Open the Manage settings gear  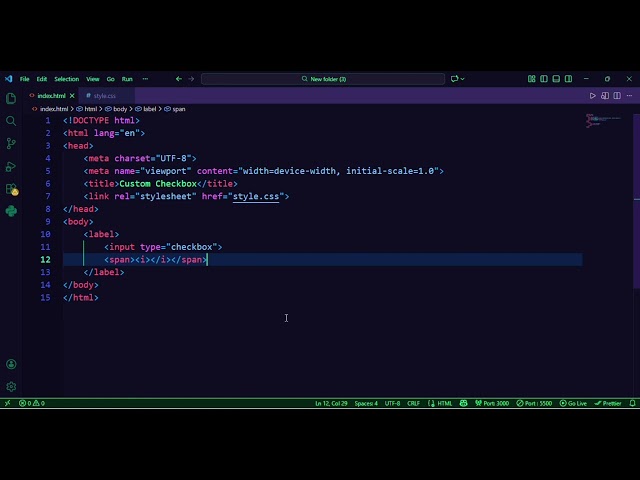(x=11, y=386)
